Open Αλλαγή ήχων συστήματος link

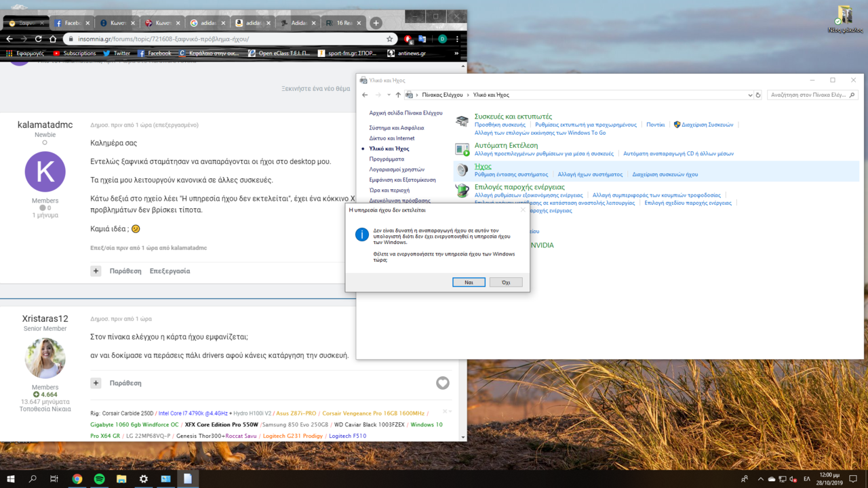[x=590, y=174]
